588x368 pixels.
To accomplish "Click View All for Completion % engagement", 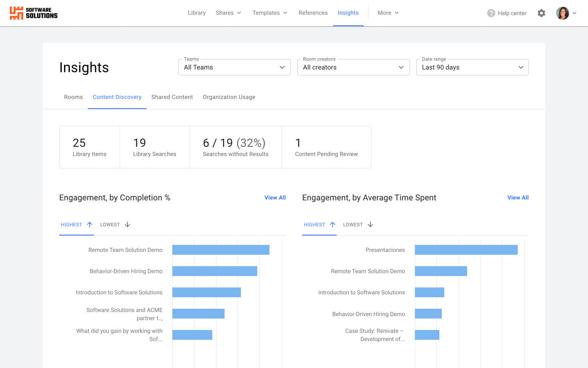I will [275, 197].
